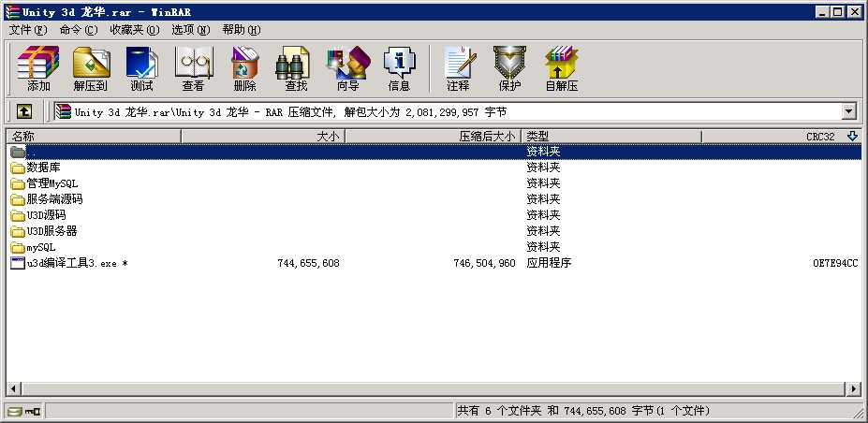Sort by 大小 column header

tap(263, 136)
